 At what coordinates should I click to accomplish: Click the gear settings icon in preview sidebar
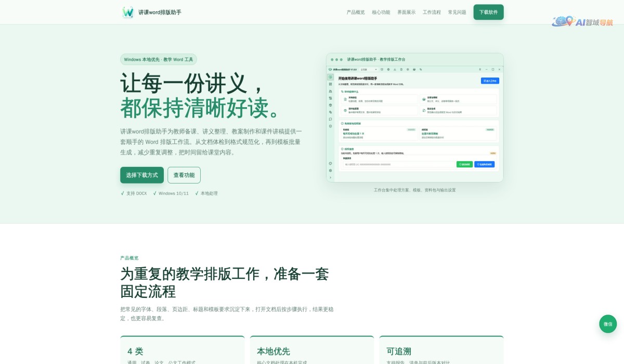pyautogui.click(x=330, y=171)
